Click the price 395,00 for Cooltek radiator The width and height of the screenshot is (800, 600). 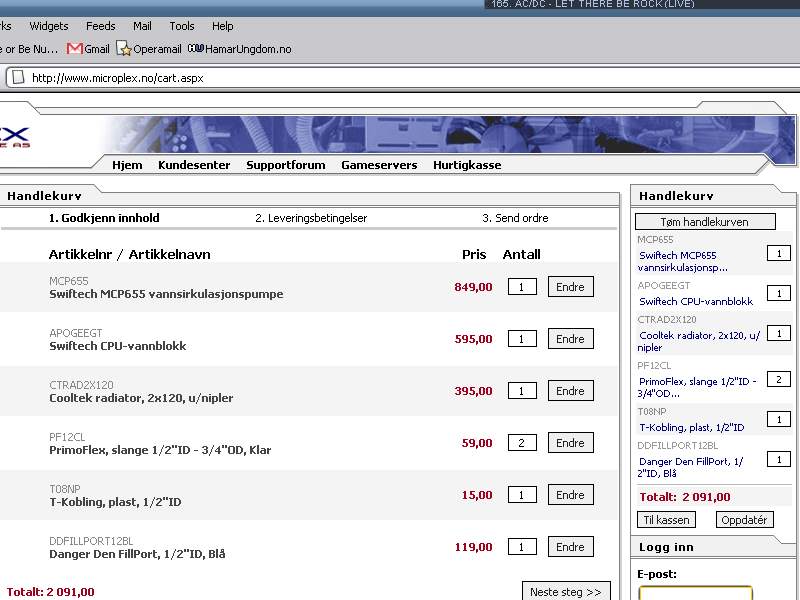coord(473,391)
